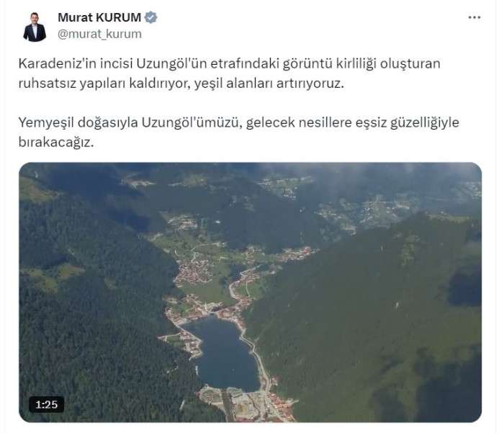The image size is (504, 433).
Task: Click the "Murat KURUM" display name
Action: tap(99, 17)
